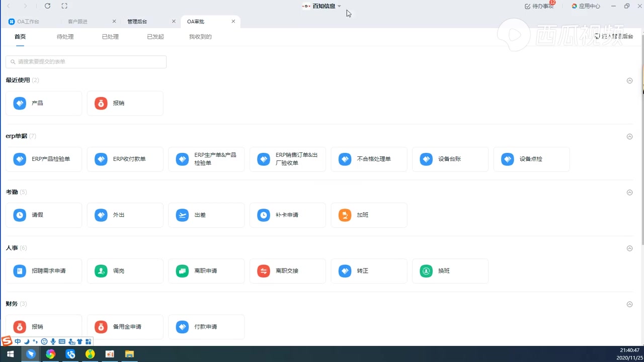Collapse the erp单据 section
This screenshot has width=644, height=362.
(629, 136)
